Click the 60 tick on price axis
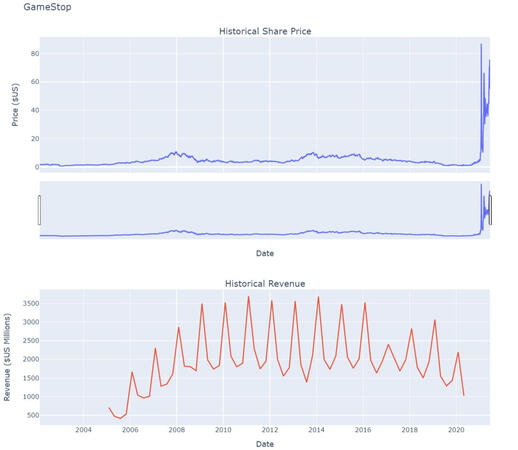Screen dimensions: 518x450 35,82
